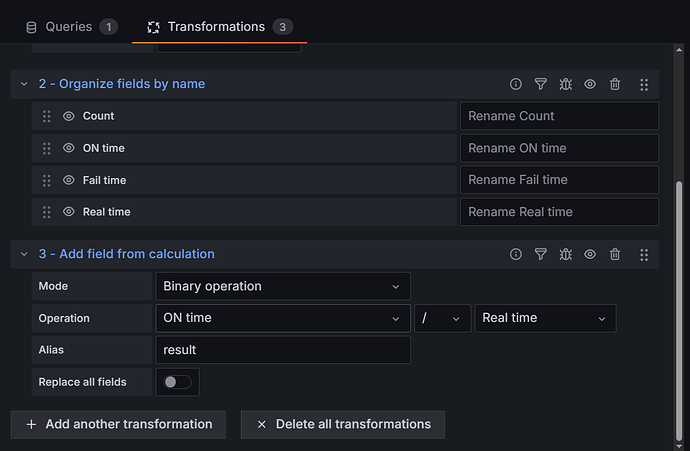
Task: Remove the Add field from calculation transformation
Action: pyautogui.click(x=615, y=254)
